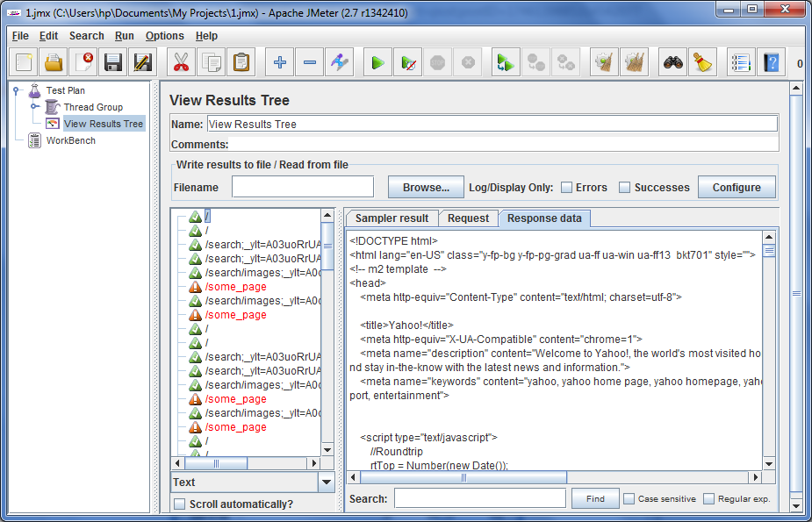Open the Help menu

[x=206, y=36]
